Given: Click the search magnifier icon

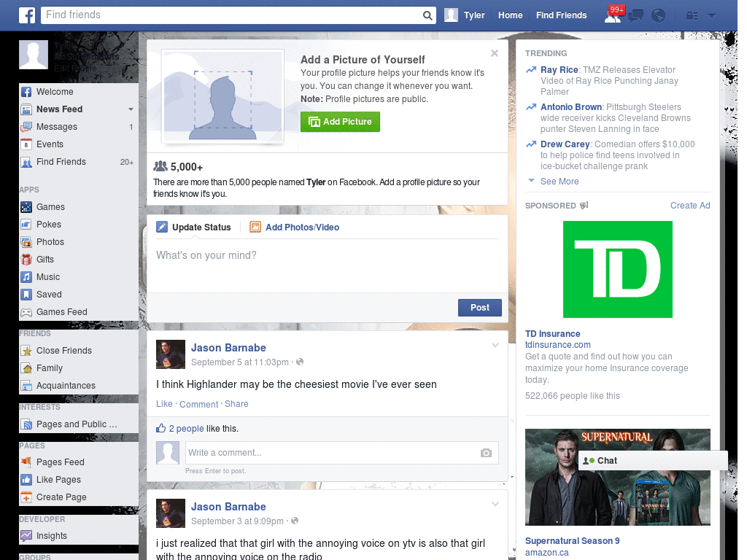Looking at the screenshot, I should click(x=427, y=15).
